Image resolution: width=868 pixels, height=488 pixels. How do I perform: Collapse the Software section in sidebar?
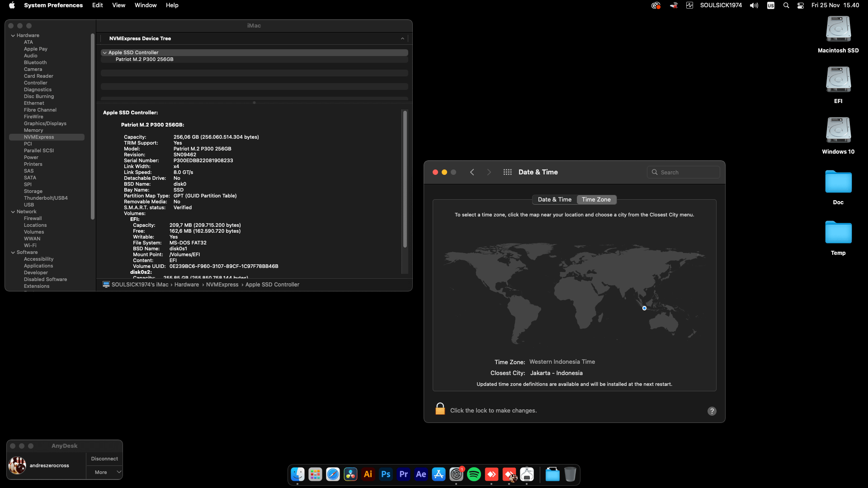coord(13,252)
